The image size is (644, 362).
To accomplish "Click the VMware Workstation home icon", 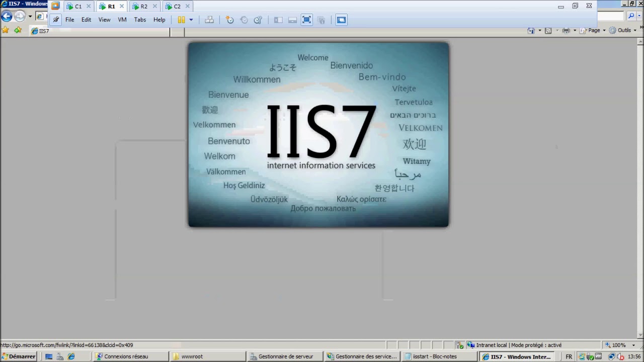I will coord(55,6).
